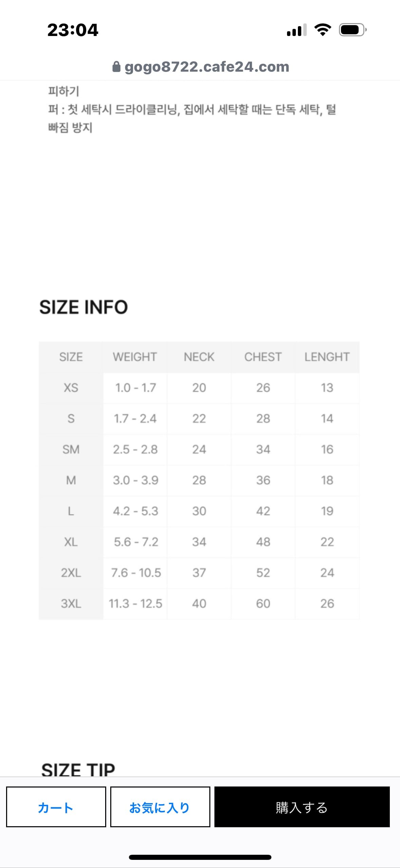400x868 pixels.
Task: Tap the cellular signal bars icon
Action: pos(297,30)
